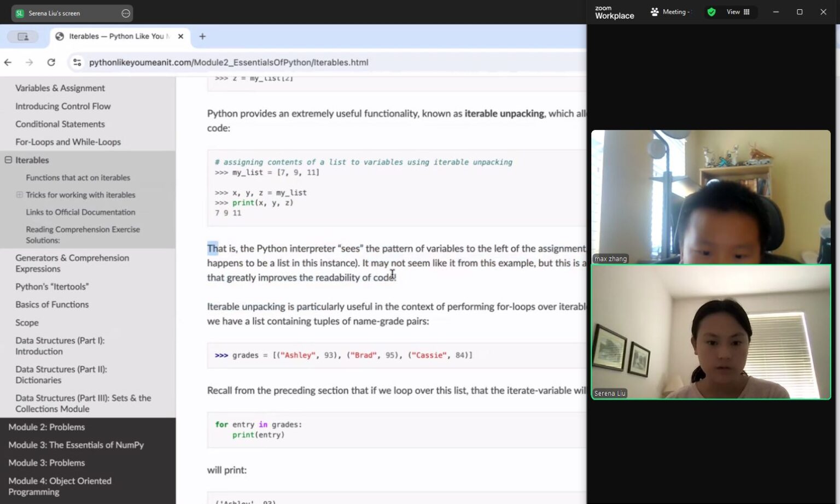View site information icon in address bar

click(77, 62)
